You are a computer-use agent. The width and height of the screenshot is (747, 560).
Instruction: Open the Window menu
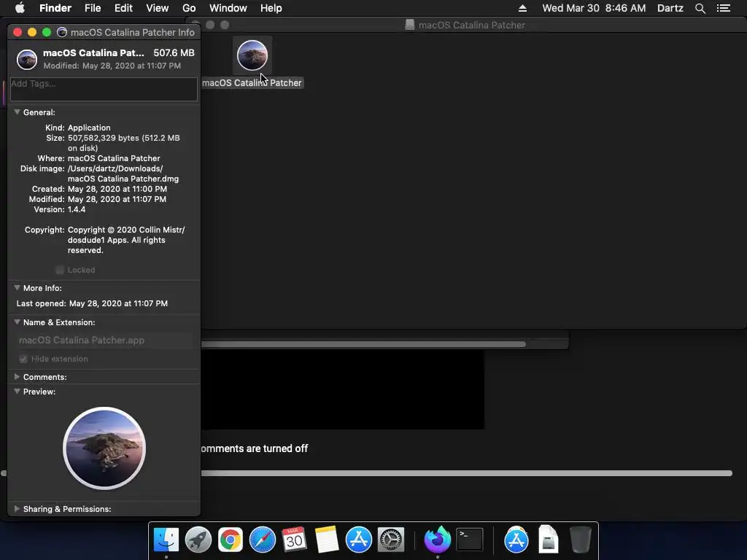pos(228,8)
